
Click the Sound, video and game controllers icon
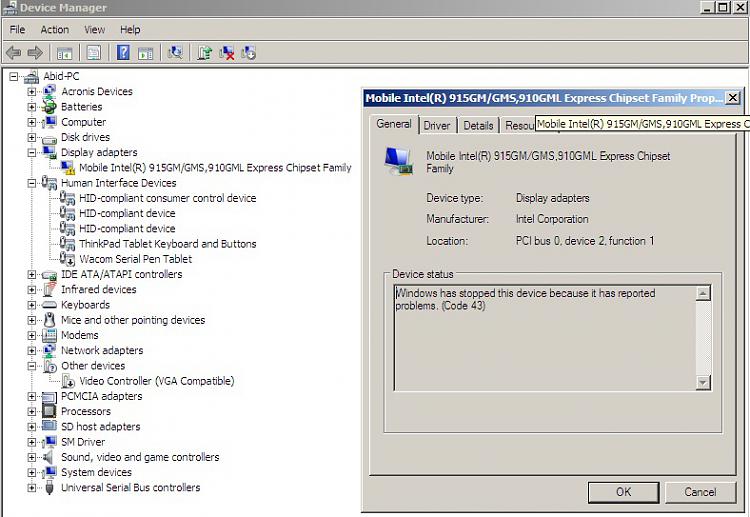(48, 457)
